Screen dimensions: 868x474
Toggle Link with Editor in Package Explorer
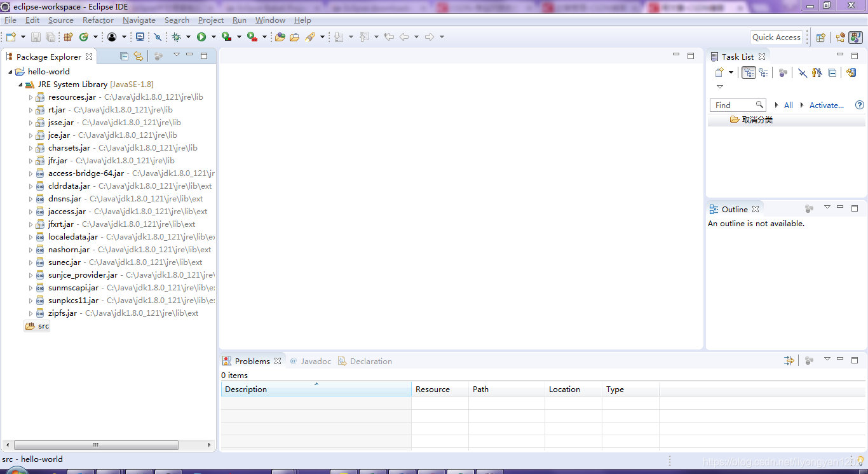pyautogui.click(x=139, y=56)
